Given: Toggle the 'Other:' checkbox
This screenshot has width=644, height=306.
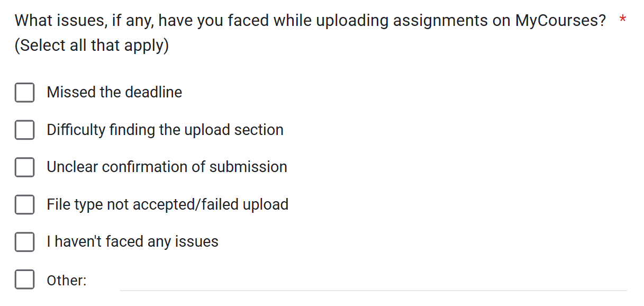Looking at the screenshot, I should (24, 280).
